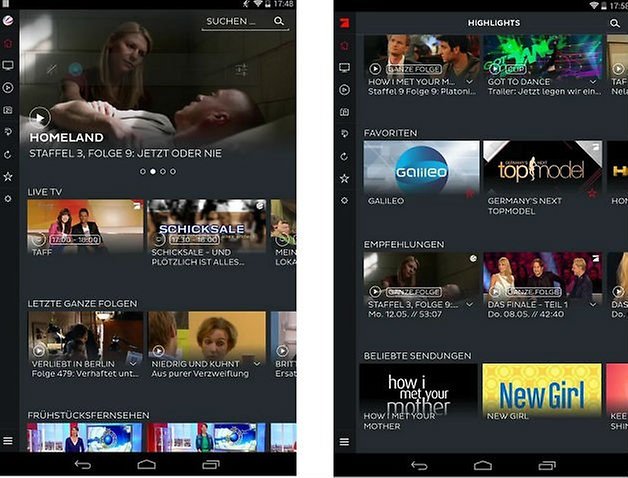Open the New Girl popular show tile
The image size is (628, 478).
click(x=542, y=389)
